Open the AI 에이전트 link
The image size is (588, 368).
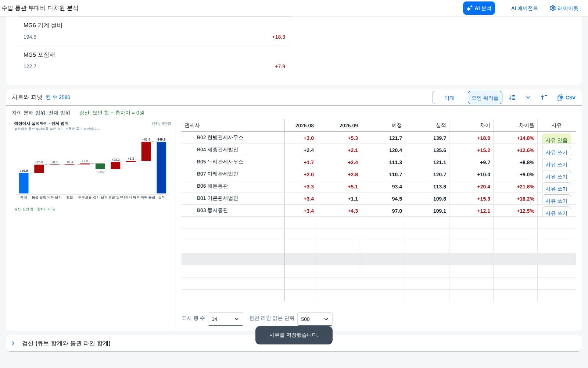point(524,8)
